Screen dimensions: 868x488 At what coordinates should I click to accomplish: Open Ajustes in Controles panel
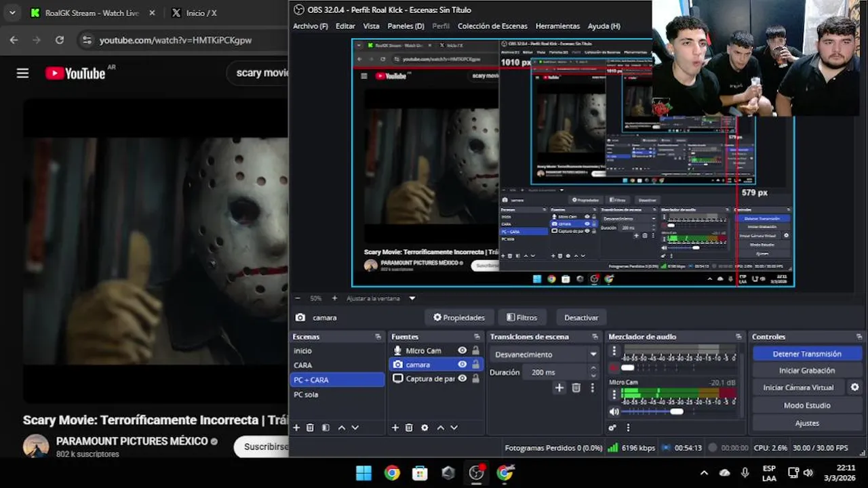click(807, 423)
